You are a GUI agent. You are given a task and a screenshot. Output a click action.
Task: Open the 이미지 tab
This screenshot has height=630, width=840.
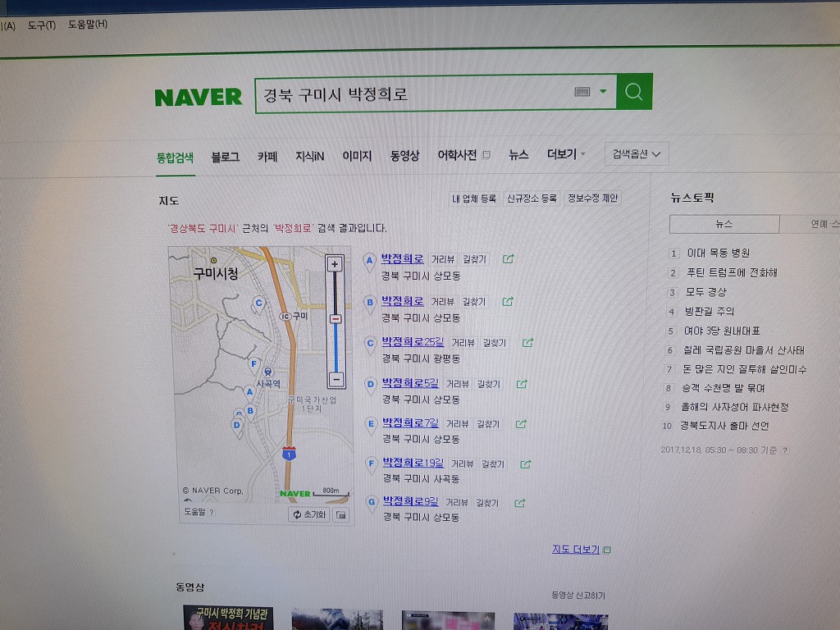coord(357,156)
